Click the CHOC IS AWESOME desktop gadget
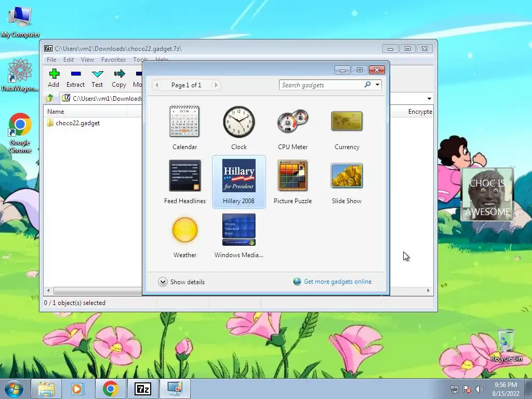Viewport: 532px width, 399px height. point(487,194)
